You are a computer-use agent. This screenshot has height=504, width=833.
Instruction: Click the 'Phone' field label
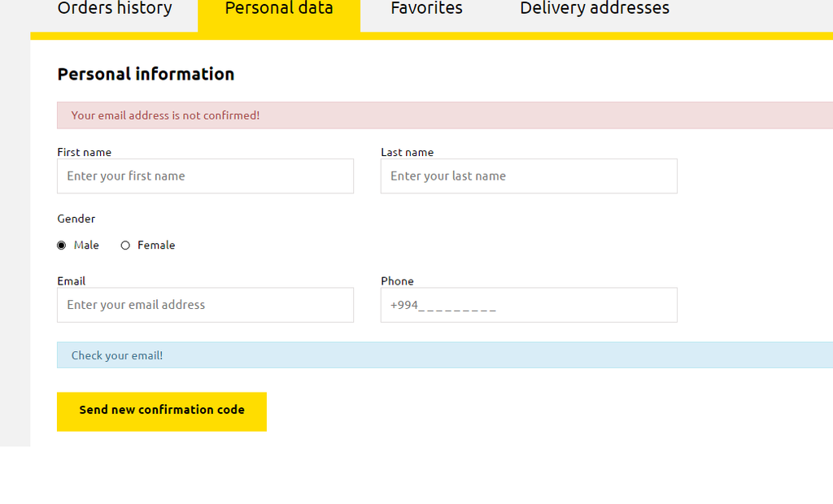pos(397,281)
